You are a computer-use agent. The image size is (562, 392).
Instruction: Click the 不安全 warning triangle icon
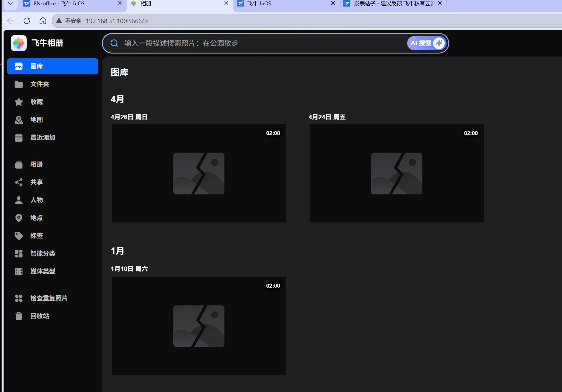tap(59, 21)
